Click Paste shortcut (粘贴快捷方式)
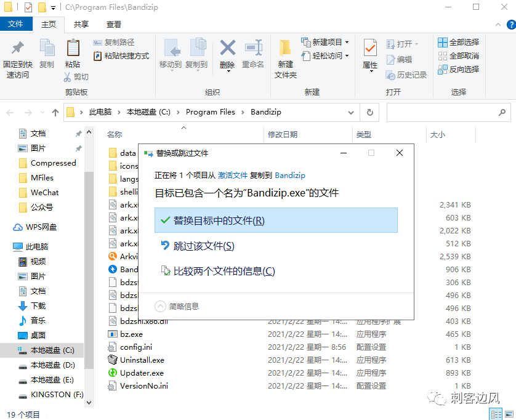The image size is (516, 420). click(121, 56)
